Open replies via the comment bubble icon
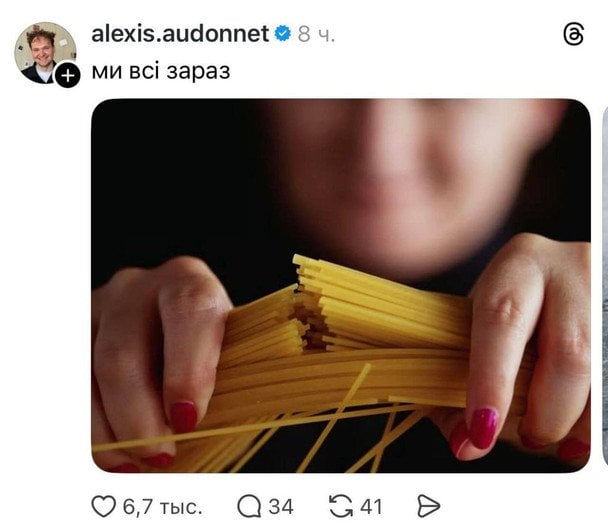The width and height of the screenshot is (608, 532). coord(249,506)
